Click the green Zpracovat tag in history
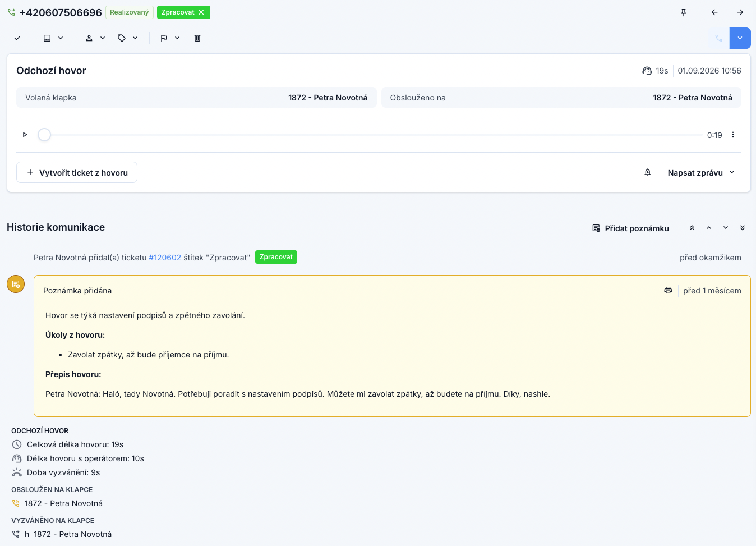Screen dimensions: 756x546 coord(276,257)
